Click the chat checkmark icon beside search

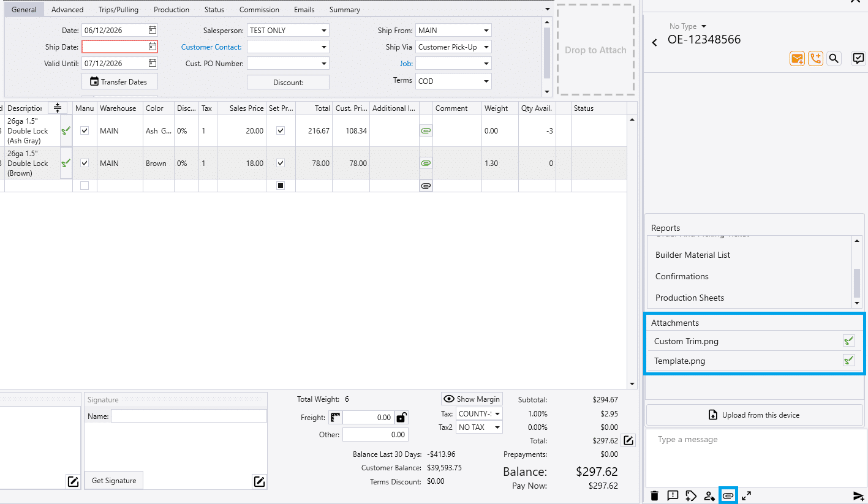click(x=859, y=59)
